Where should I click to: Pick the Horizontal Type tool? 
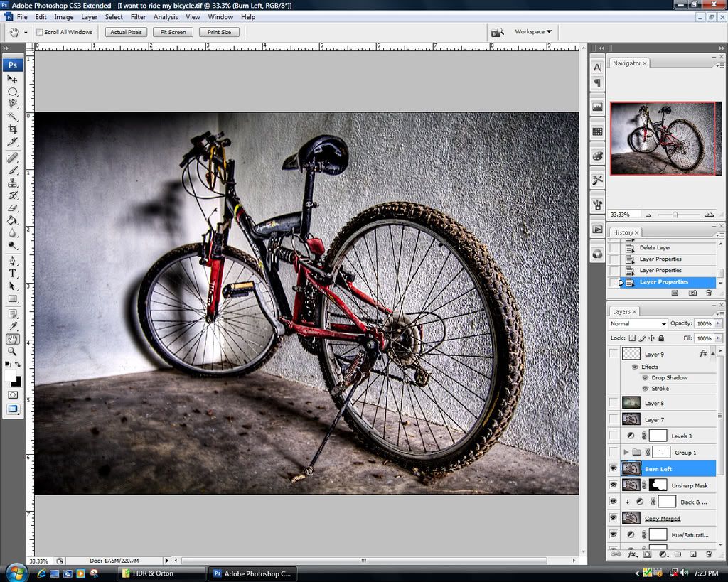[13, 274]
